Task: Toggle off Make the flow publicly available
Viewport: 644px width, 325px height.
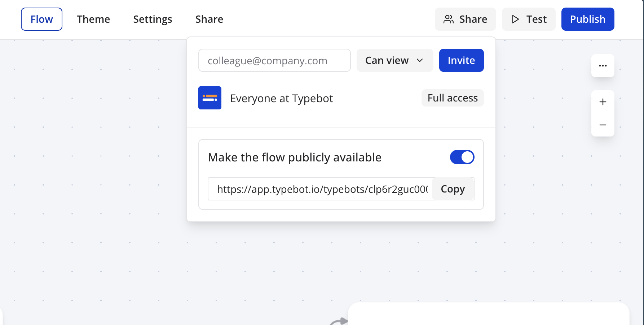Action: coord(462,157)
